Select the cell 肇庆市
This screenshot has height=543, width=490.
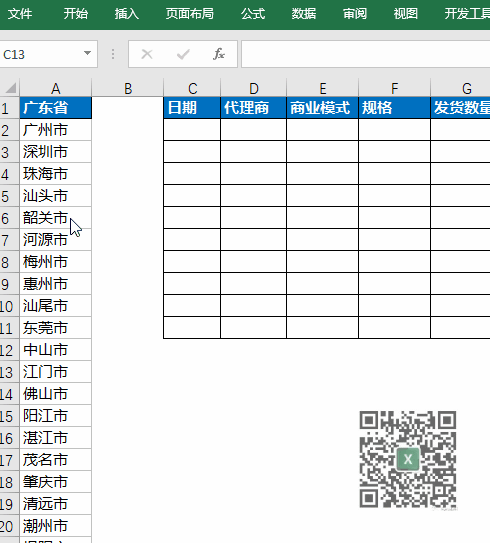pyautogui.click(x=56, y=482)
